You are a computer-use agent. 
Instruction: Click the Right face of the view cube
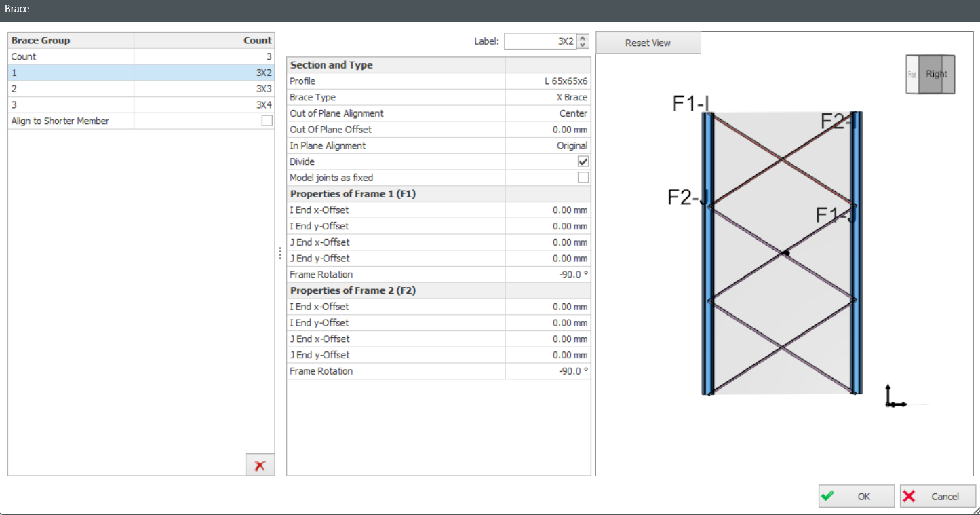pyautogui.click(x=937, y=74)
